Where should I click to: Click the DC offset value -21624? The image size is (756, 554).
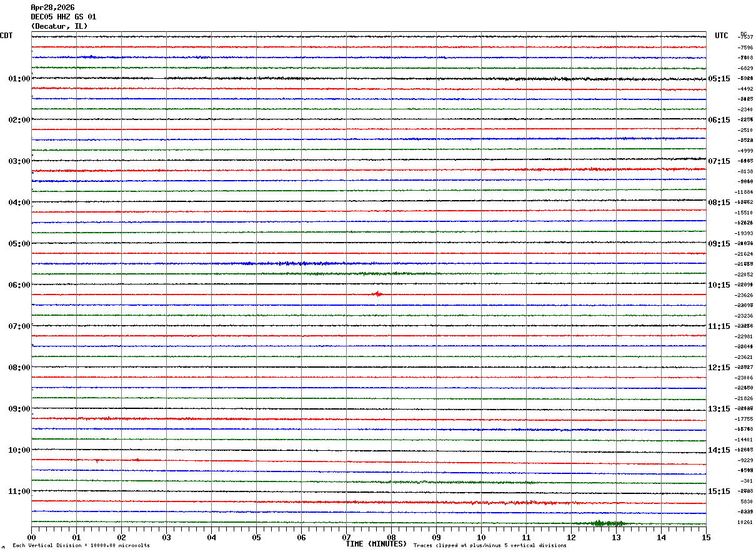744,254
